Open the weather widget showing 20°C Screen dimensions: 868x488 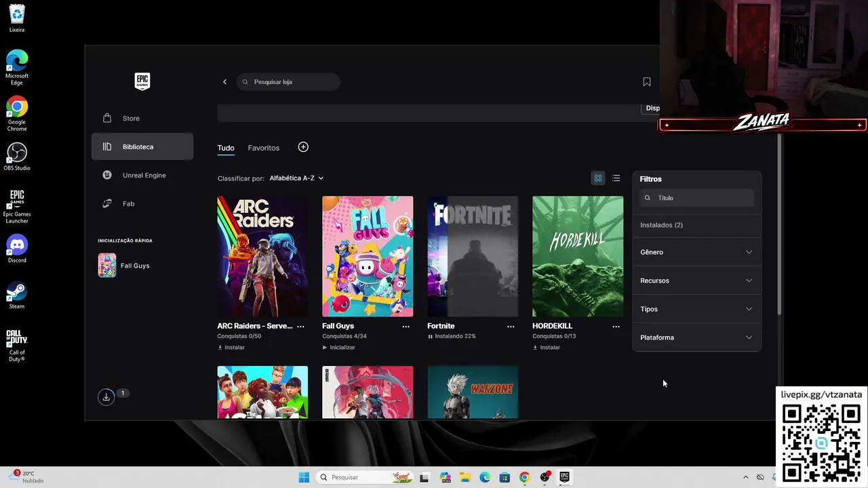27,477
